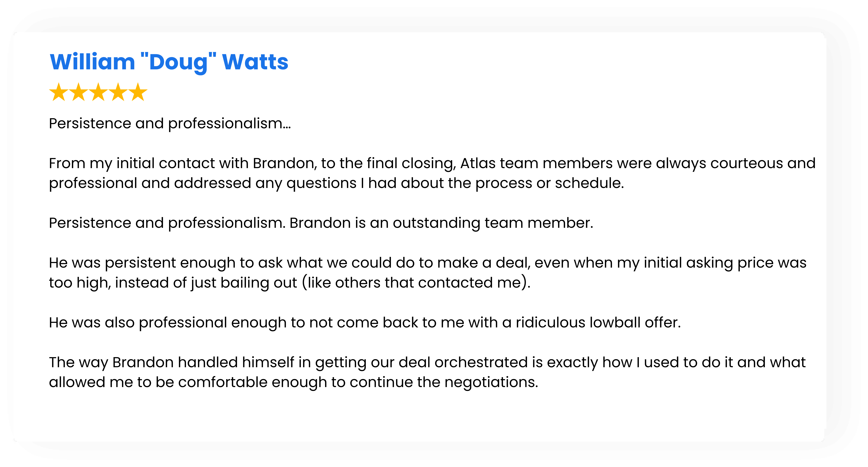This screenshot has width=868, height=467.
Task: Open reviewer name William "Doug" Watts
Action: click(169, 62)
